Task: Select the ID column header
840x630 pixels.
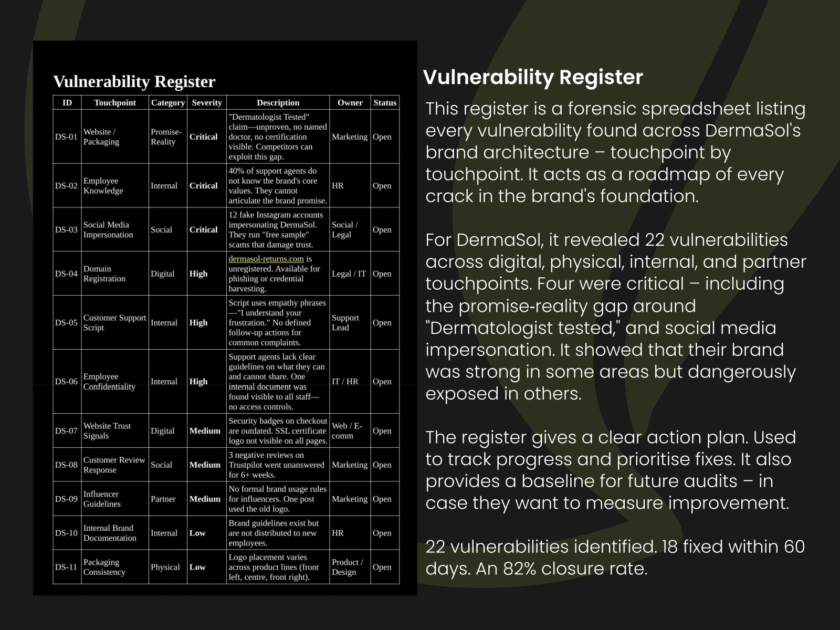Action: 67,103
